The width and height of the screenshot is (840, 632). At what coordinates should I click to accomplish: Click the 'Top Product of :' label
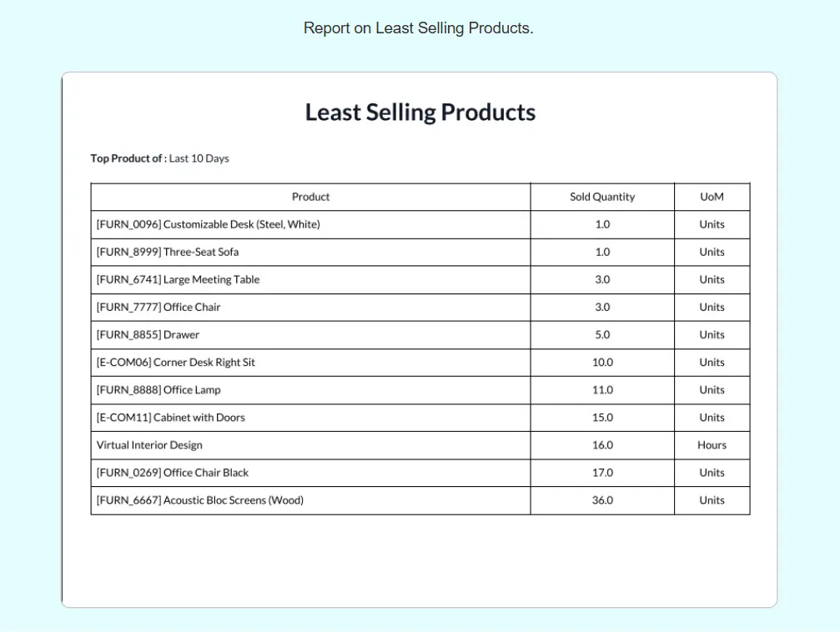[128, 158]
